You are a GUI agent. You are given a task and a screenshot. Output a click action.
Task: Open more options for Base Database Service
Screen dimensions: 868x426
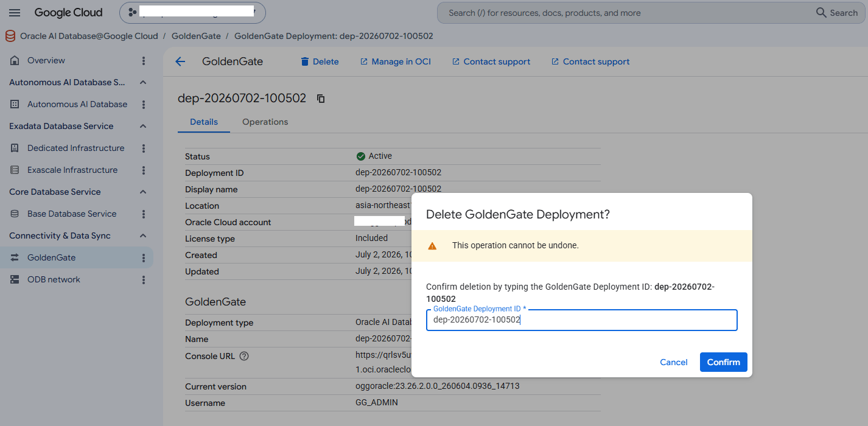pos(144,214)
